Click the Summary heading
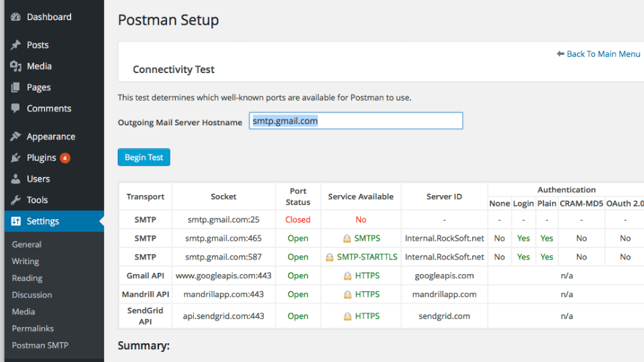The image size is (644, 362). pyautogui.click(x=144, y=346)
